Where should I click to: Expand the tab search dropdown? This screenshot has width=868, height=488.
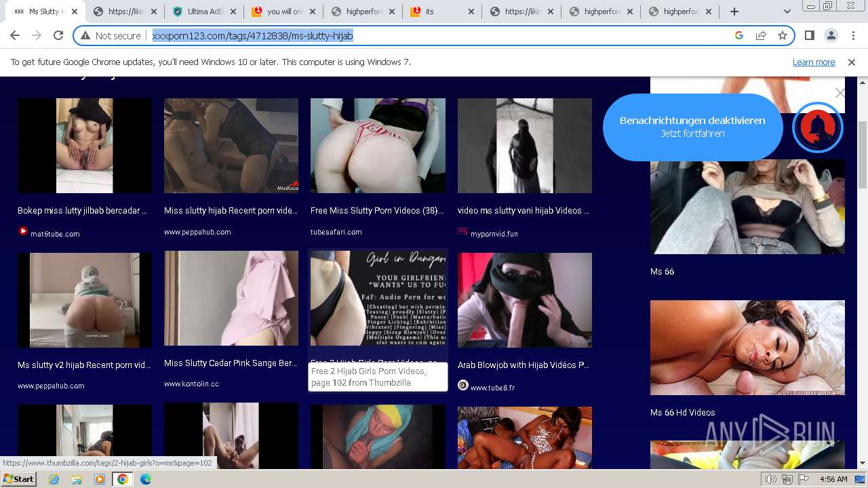[787, 12]
